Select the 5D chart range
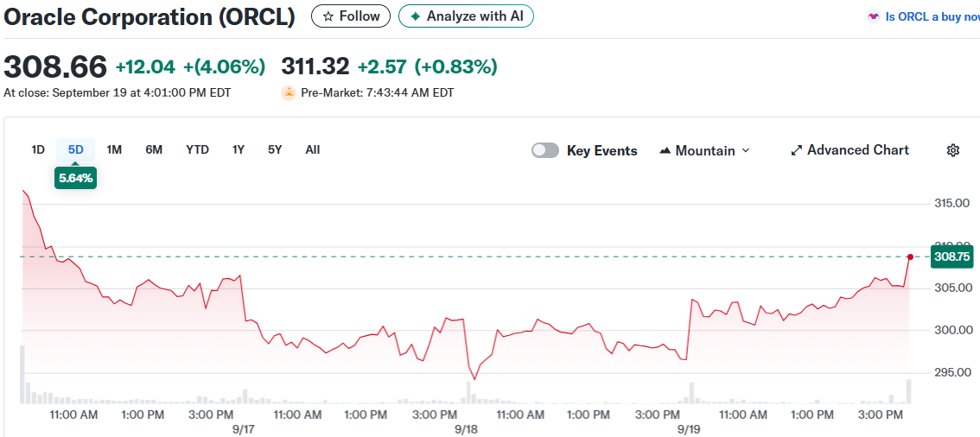 pos(76,149)
